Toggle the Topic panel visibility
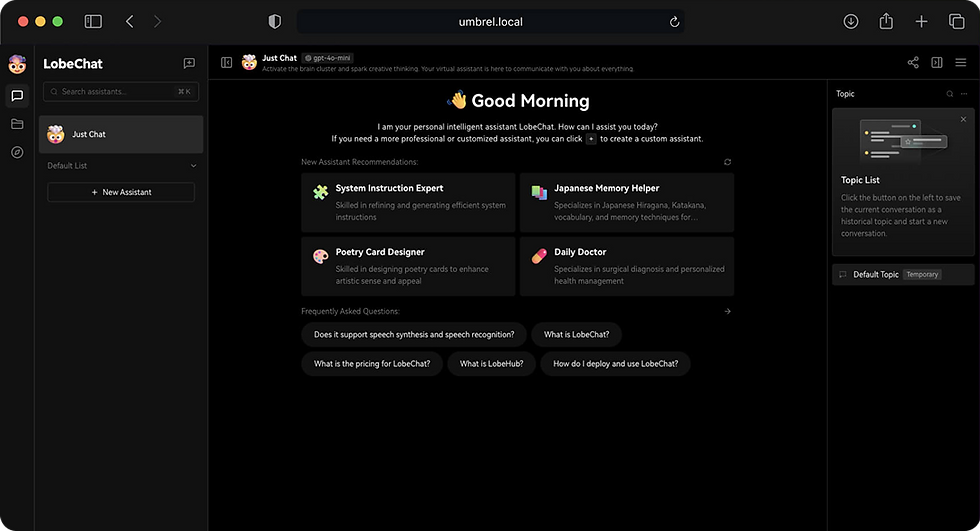Image resolution: width=980 pixels, height=531 pixels. (x=937, y=62)
